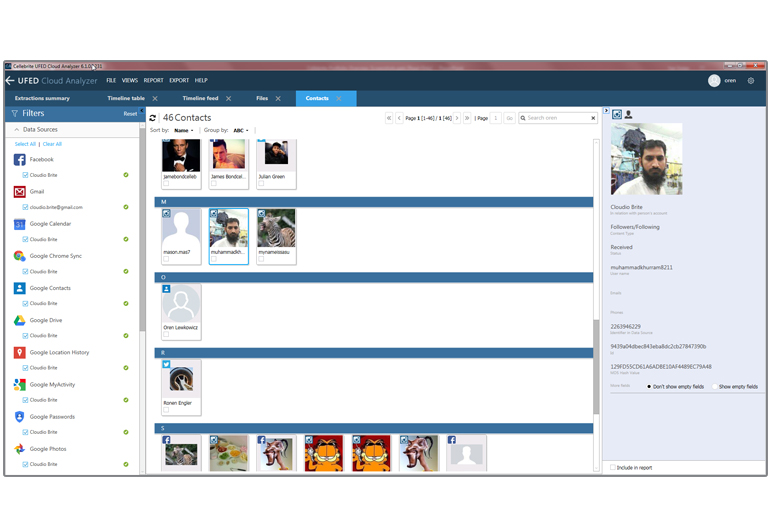Click the Clear All link

[52, 144]
